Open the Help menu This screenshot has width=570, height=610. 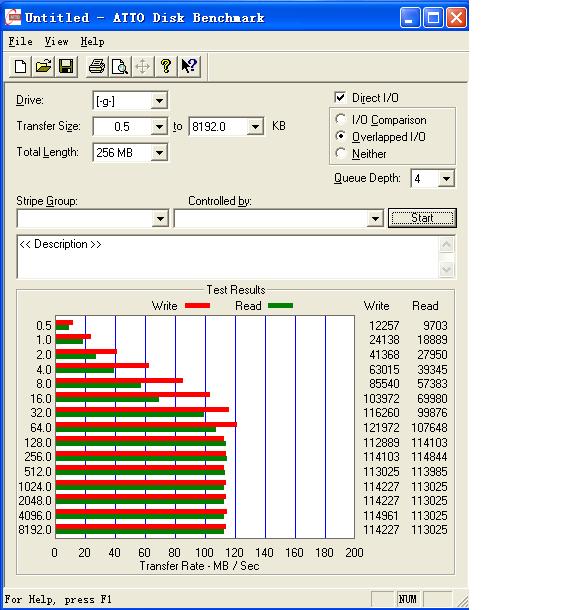(92, 41)
